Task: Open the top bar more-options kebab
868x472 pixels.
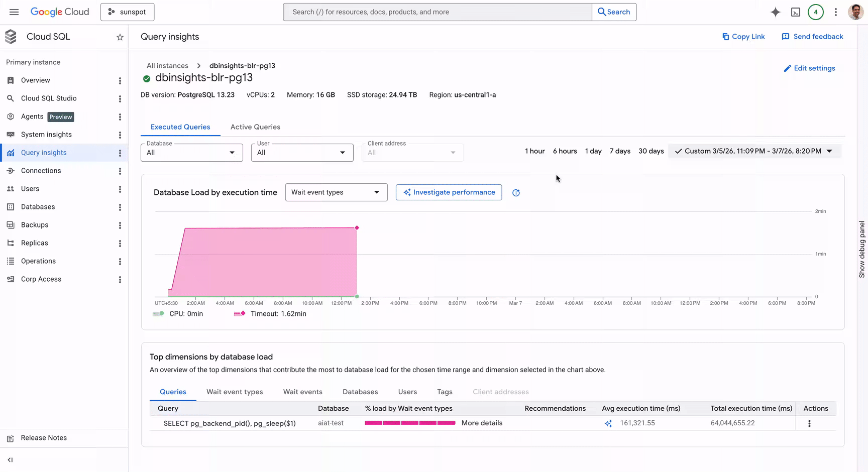Action: pos(836,12)
